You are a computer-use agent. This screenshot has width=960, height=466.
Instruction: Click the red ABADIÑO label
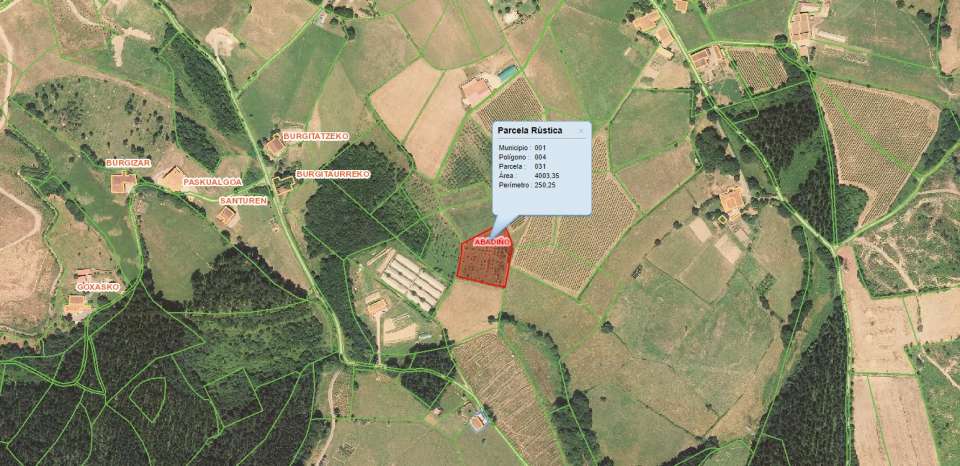coord(492,243)
